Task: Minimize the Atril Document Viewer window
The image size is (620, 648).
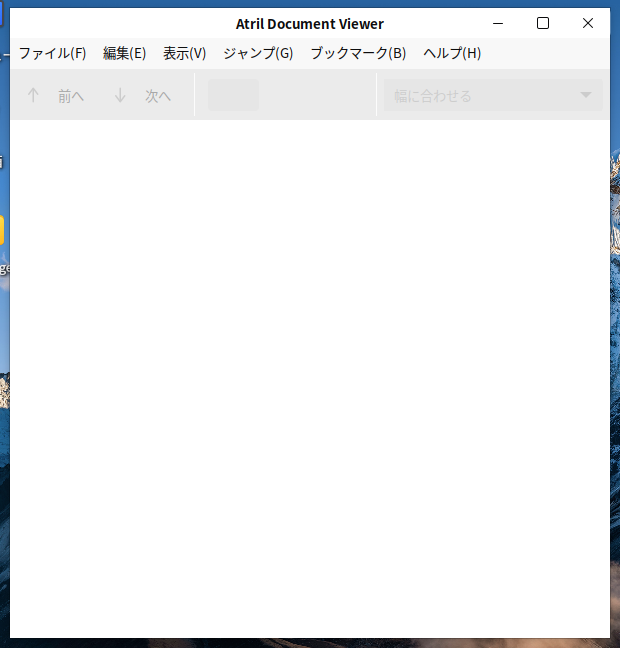Action: 498,23
